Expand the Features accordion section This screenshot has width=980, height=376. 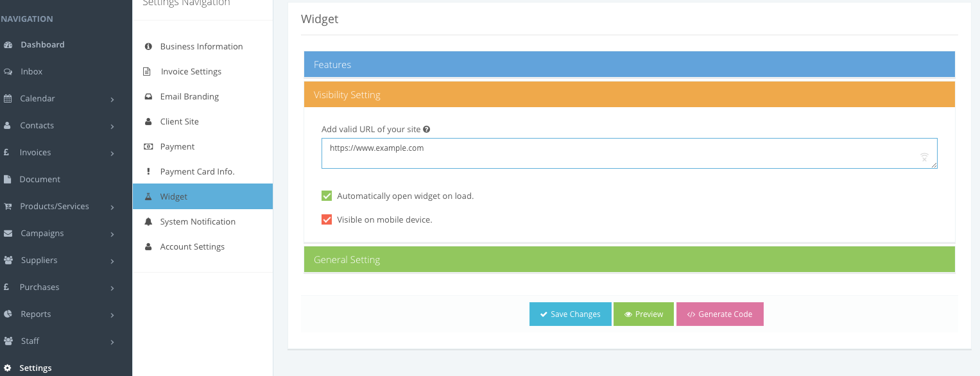[x=629, y=65]
